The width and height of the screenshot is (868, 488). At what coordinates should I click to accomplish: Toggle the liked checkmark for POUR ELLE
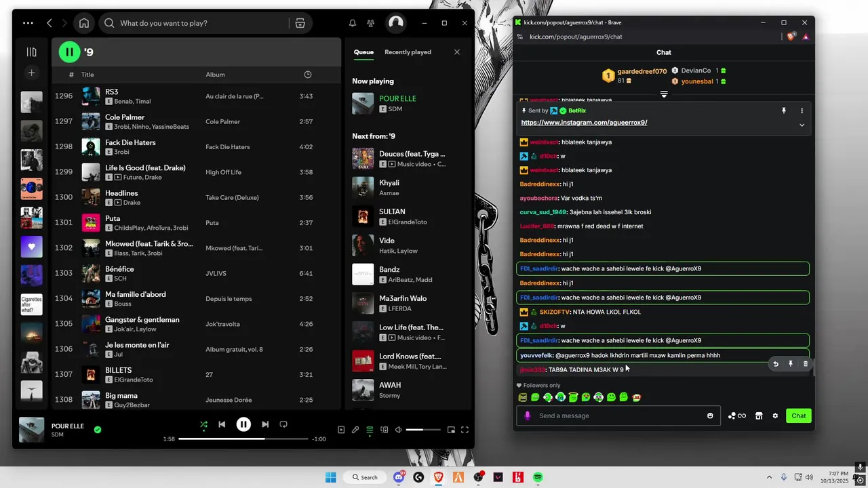pyautogui.click(x=98, y=429)
